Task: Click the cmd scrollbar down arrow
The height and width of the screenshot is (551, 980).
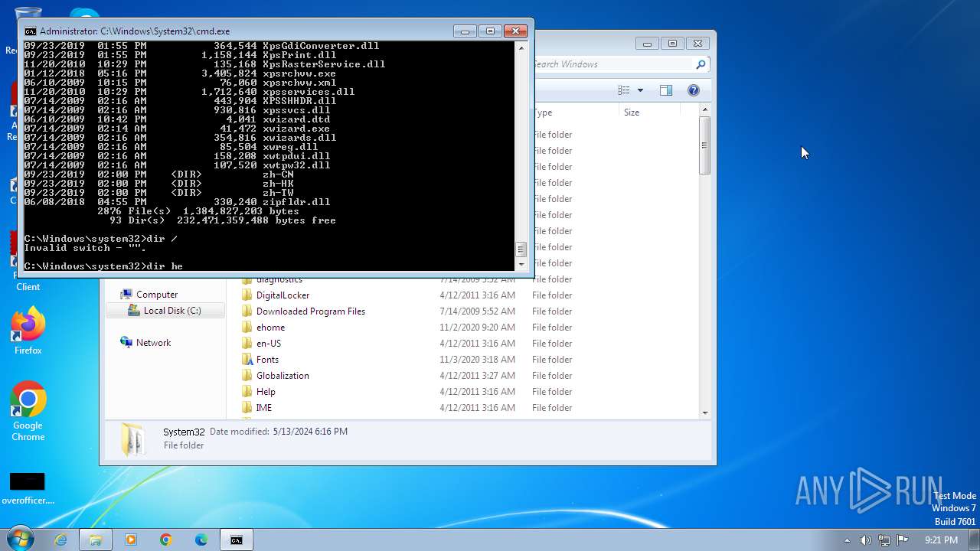Action: 521,264
